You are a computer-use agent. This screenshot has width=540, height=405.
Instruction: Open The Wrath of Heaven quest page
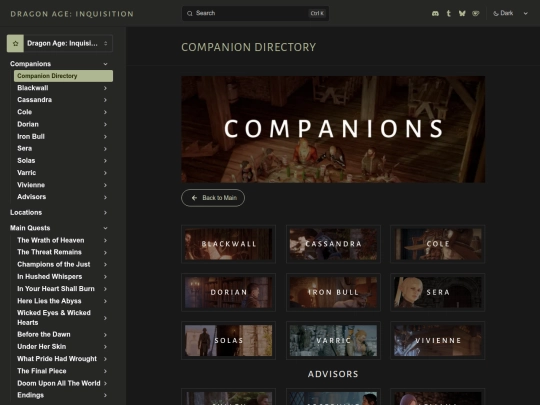tap(51, 240)
